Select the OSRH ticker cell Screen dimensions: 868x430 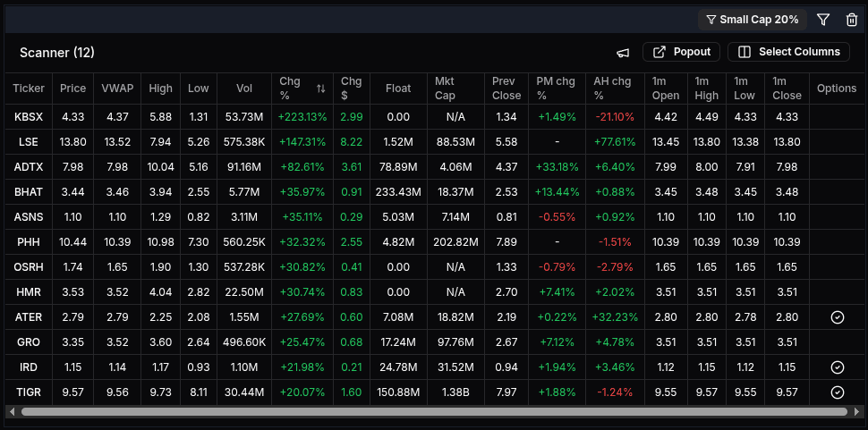[29, 267]
